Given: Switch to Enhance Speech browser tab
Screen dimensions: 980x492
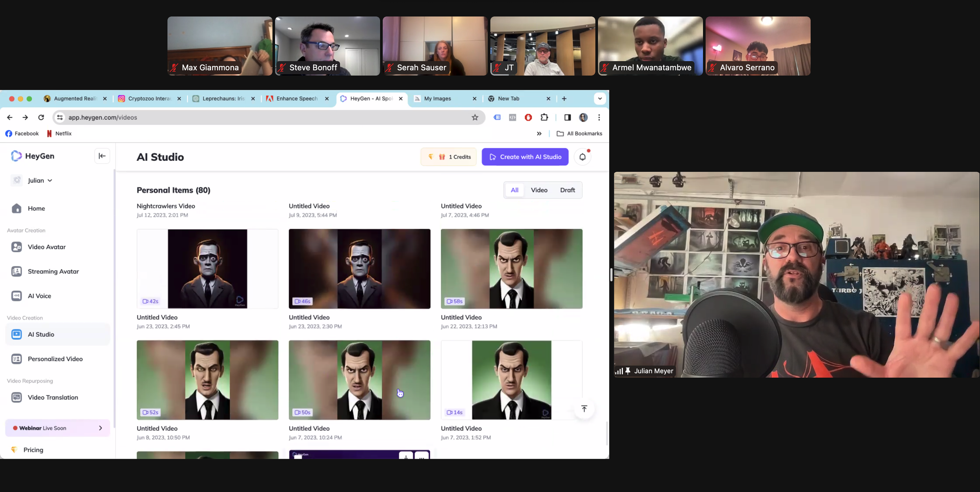Looking at the screenshot, I should point(296,98).
